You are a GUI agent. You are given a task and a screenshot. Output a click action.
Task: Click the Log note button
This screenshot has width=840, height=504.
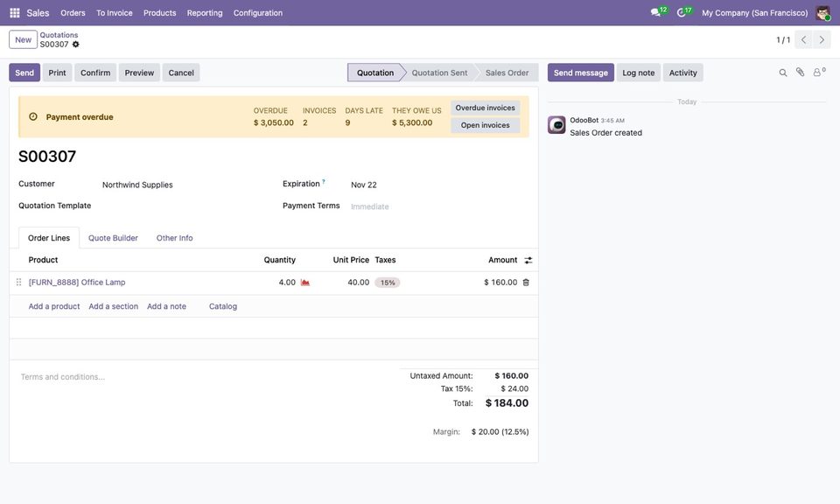pos(639,73)
